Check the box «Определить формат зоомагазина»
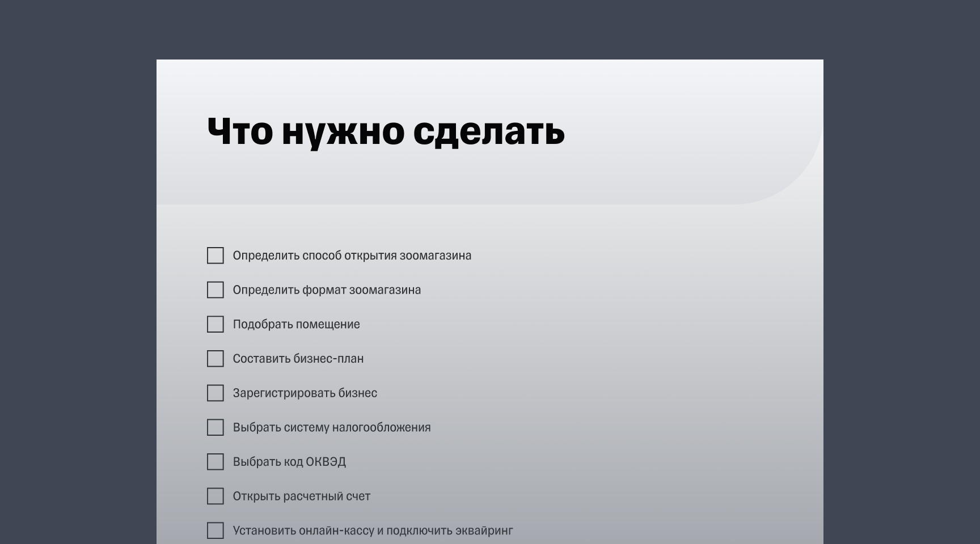 [216, 290]
